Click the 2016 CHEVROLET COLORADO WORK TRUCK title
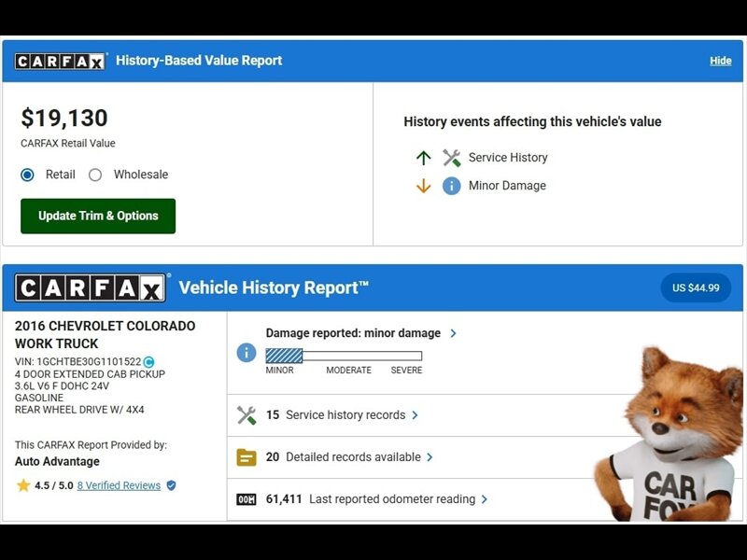This screenshot has height=560, width=747. click(x=105, y=335)
